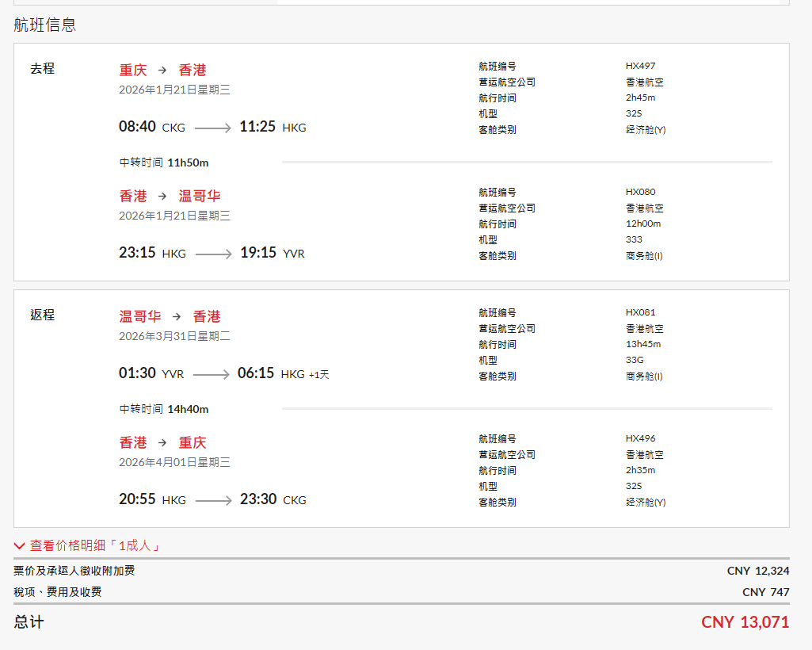Click the 中转时间 11h50m layover text
The image size is (812, 650).
[164, 162]
